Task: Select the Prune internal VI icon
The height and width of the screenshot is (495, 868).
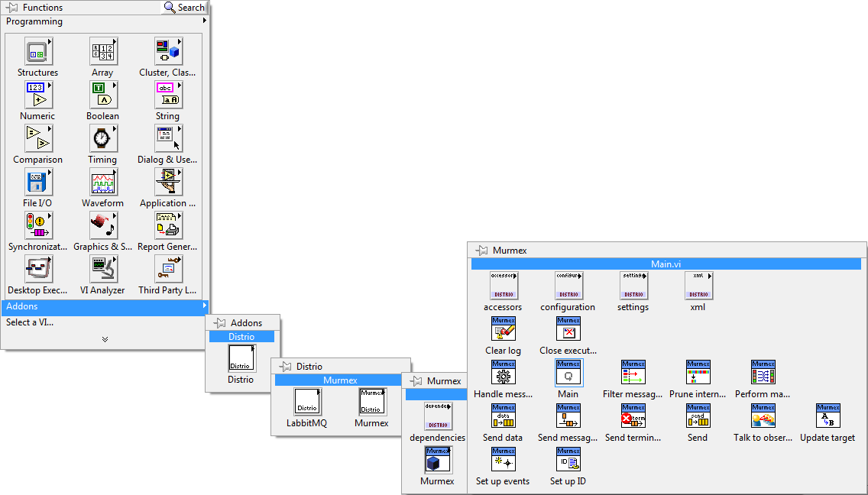Action: pyautogui.click(x=698, y=373)
